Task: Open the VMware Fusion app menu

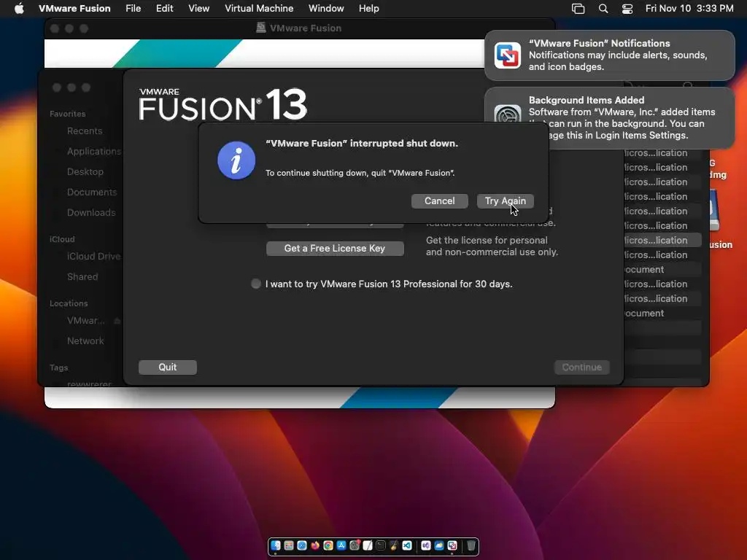Action: click(74, 8)
